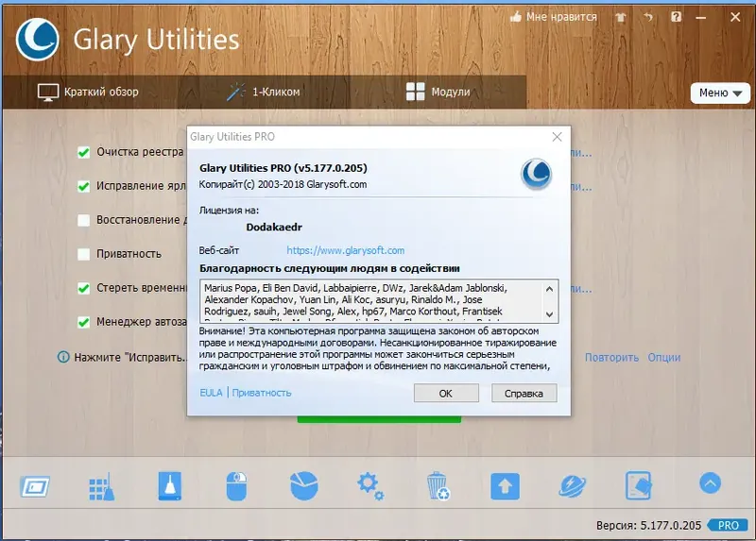Click the 'Лицензия на:' label

[229, 210]
